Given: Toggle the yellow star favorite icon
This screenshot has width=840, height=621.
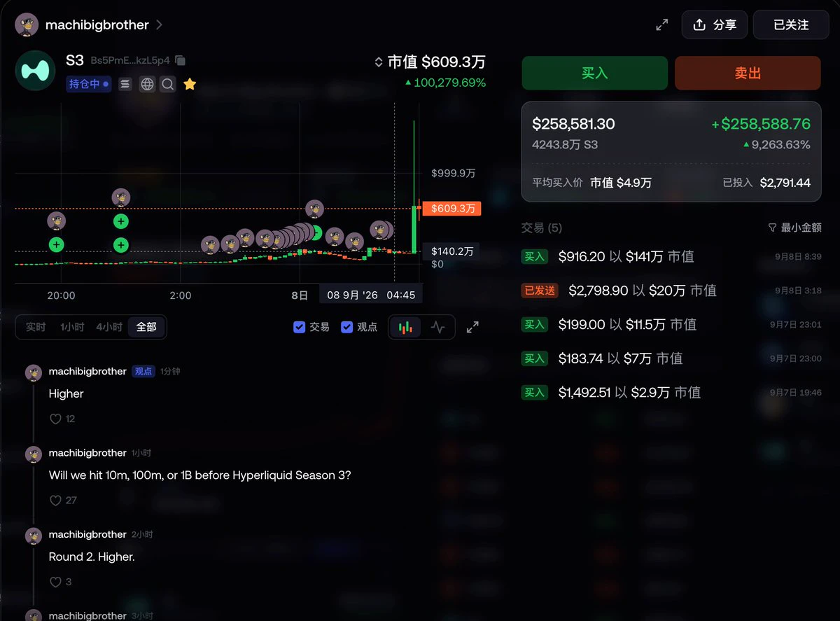Looking at the screenshot, I should click(190, 84).
